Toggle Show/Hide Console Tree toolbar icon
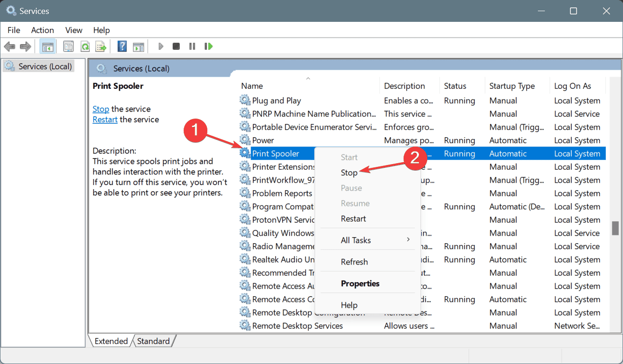Viewport: 623px width, 364px height. (47, 46)
